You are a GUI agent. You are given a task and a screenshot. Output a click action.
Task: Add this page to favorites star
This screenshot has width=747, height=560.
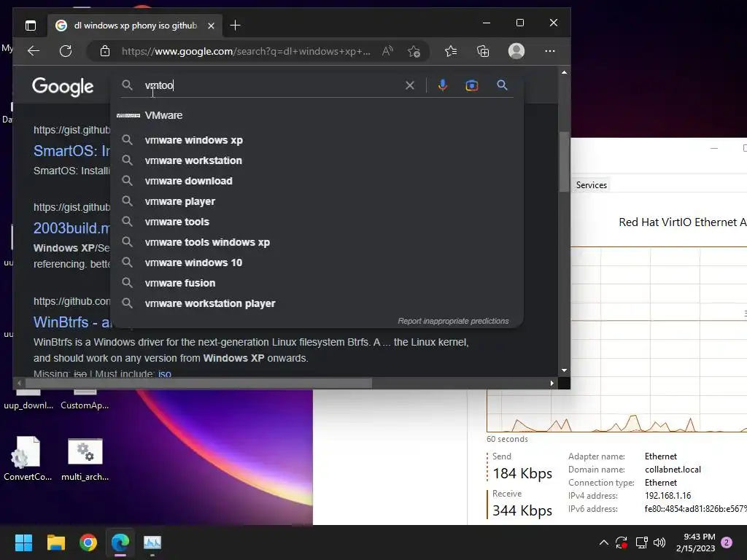tap(414, 51)
